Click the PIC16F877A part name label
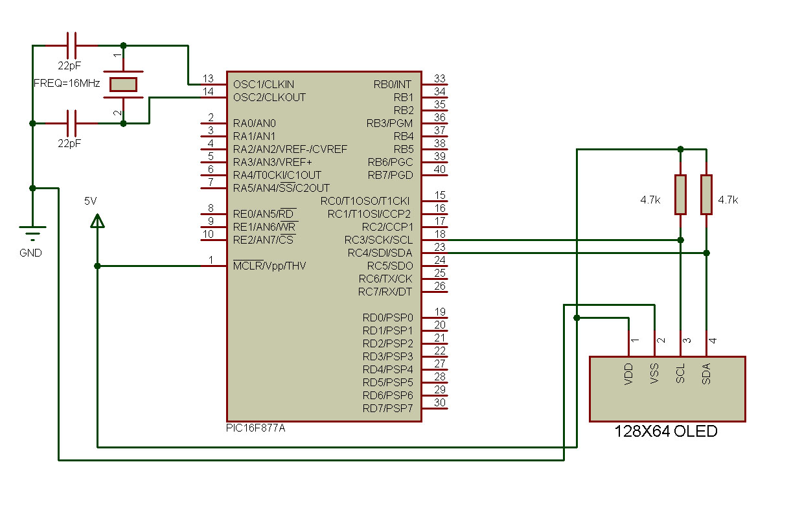The width and height of the screenshot is (791, 532). coord(255,429)
